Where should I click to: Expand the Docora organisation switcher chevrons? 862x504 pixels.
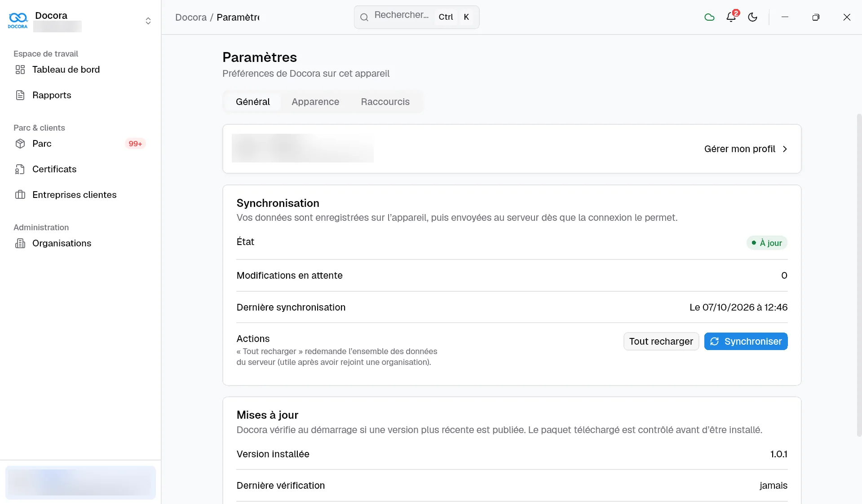[148, 21]
